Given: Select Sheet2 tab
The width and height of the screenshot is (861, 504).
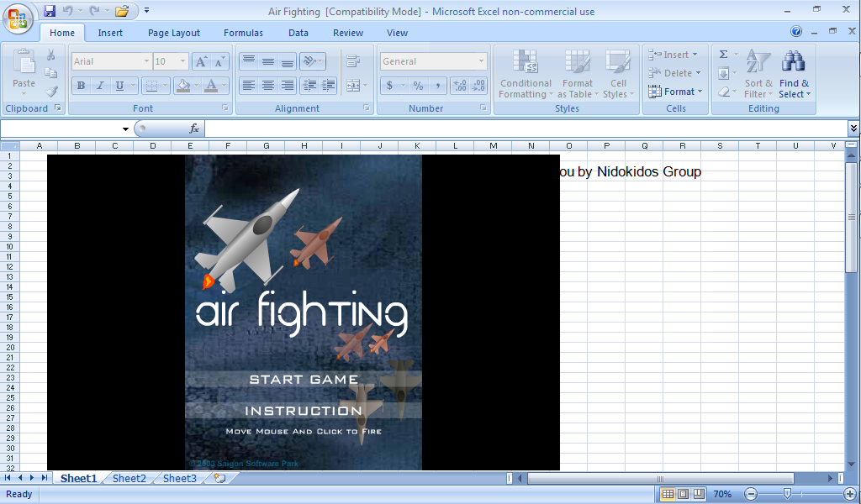Looking at the screenshot, I should coord(129,478).
